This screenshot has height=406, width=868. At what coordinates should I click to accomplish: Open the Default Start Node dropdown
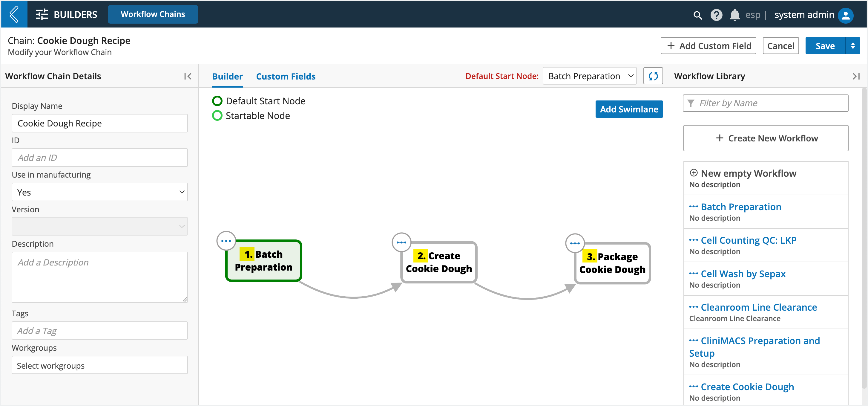coord(589,76)
